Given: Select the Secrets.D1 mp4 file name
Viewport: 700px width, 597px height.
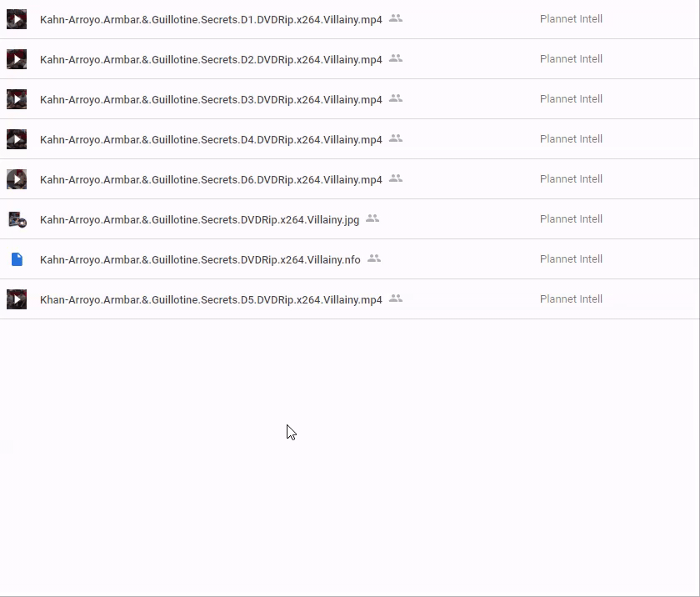Looking at the screenshot, I should tap(211, 19).
